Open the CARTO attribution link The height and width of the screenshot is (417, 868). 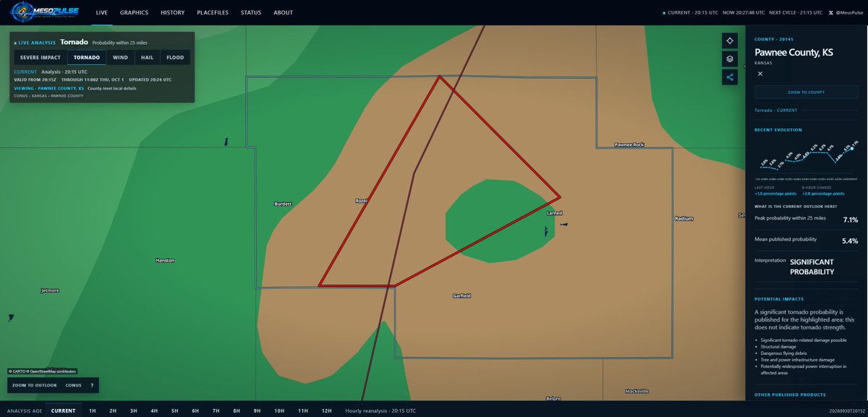(x=17, y=371)
